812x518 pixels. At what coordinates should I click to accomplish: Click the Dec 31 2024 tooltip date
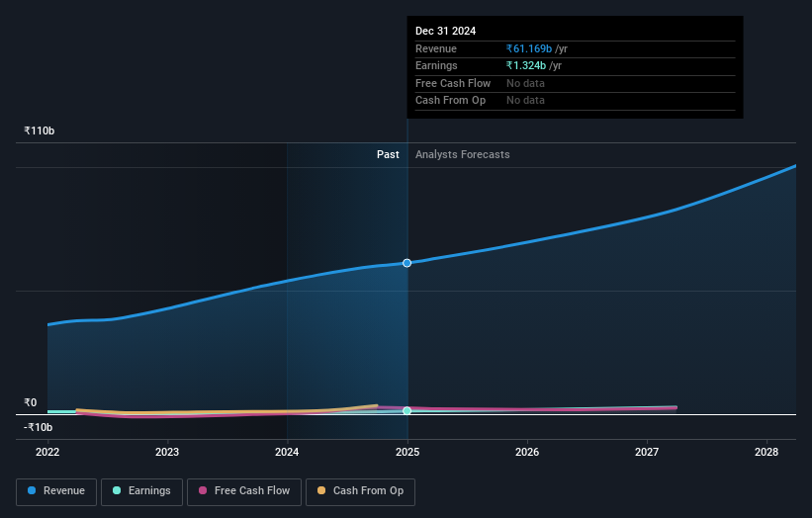pyautogui.click(x=445, y=31)
